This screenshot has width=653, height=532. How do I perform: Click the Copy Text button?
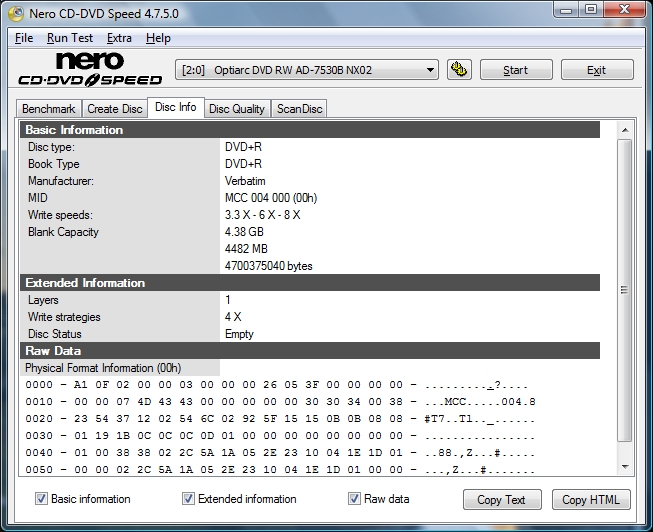click(502, 499)
